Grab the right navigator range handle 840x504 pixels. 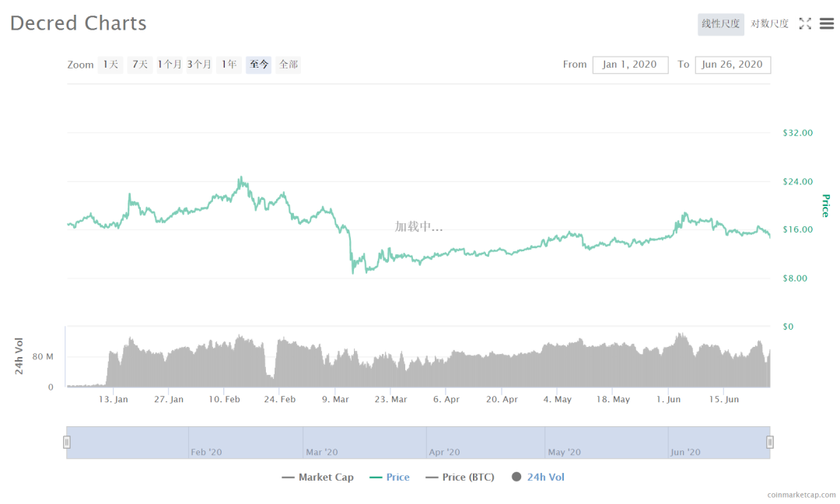tap(770, 443)
